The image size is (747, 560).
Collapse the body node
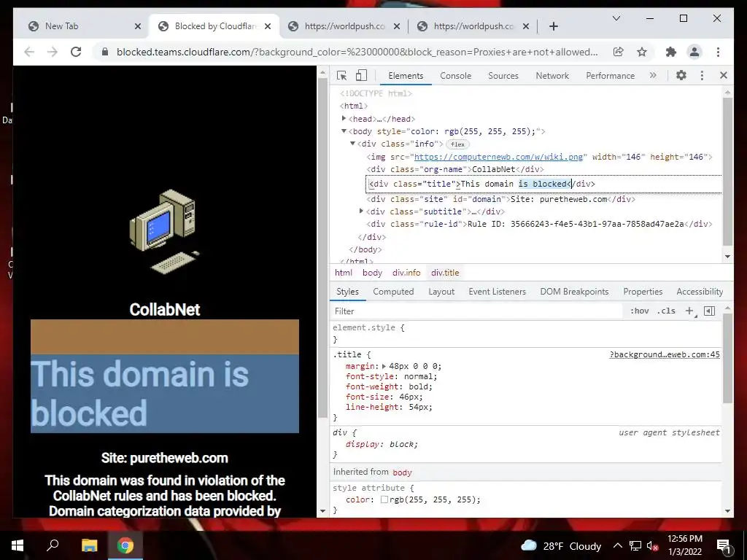click(x=344, y=131)
